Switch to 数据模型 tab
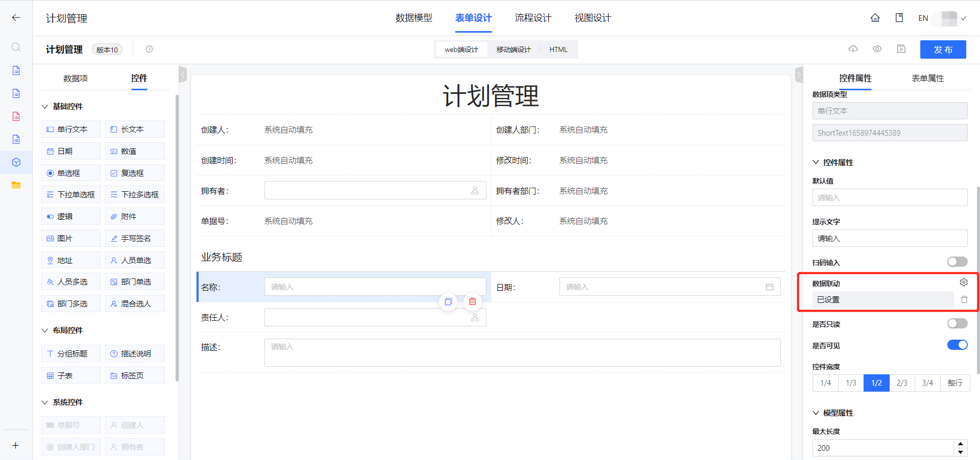The image size is (980, 460). pyautogui.click(x=413, y=18)
